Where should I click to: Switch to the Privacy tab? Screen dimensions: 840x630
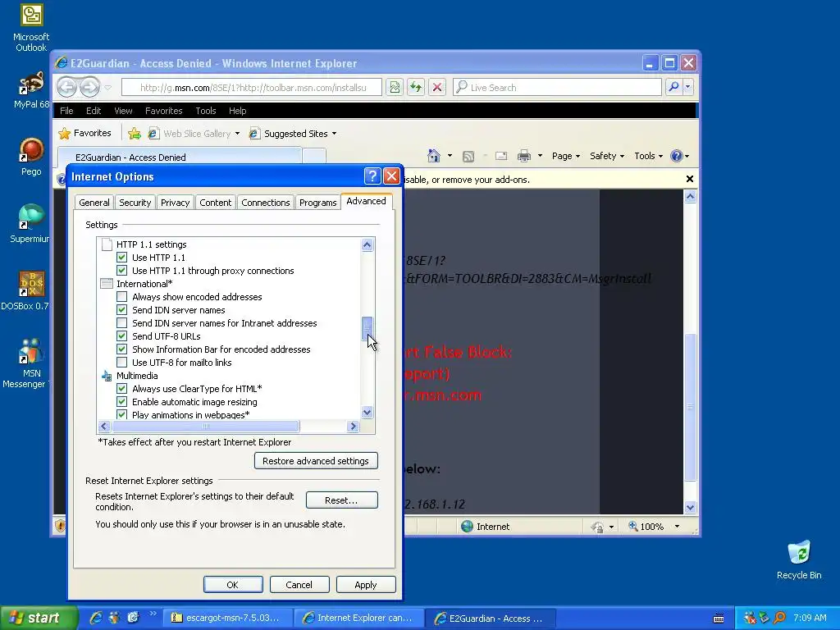pyautogui.click(x=176, y=203)
